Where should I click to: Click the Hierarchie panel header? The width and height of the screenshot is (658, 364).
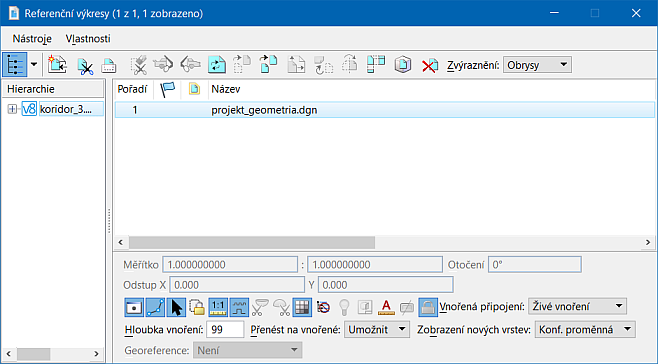pos(53,89)
